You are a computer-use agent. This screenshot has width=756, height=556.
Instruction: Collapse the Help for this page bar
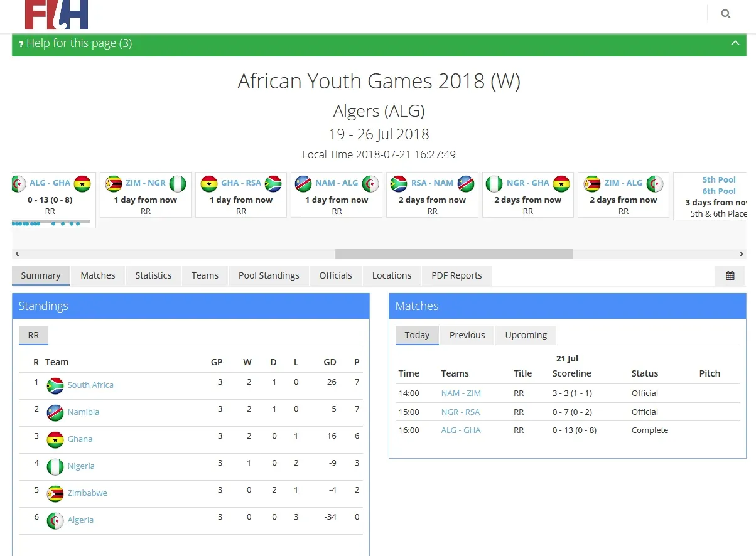tap(735, 43)
